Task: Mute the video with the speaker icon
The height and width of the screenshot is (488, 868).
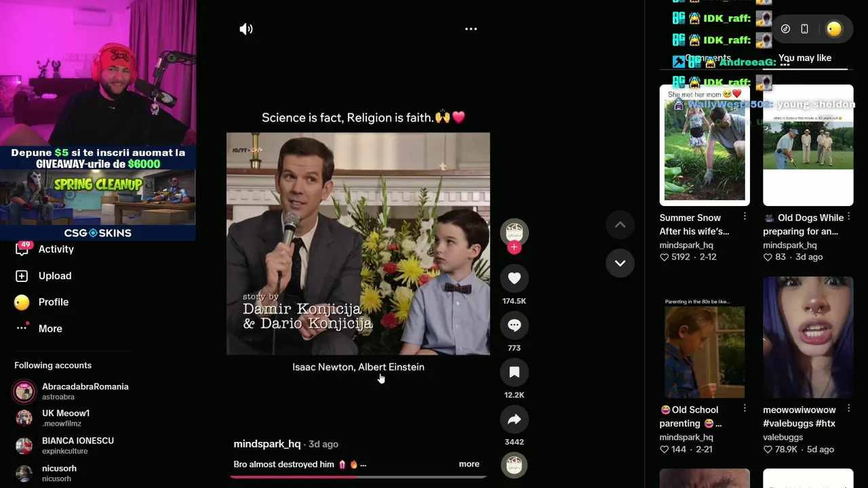Action: click(246, 29)
